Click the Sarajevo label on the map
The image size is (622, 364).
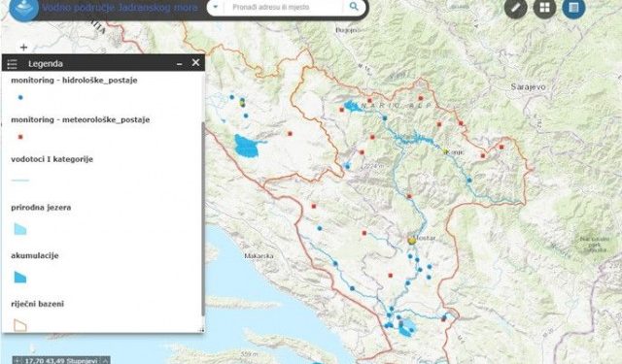coord(528,86)
